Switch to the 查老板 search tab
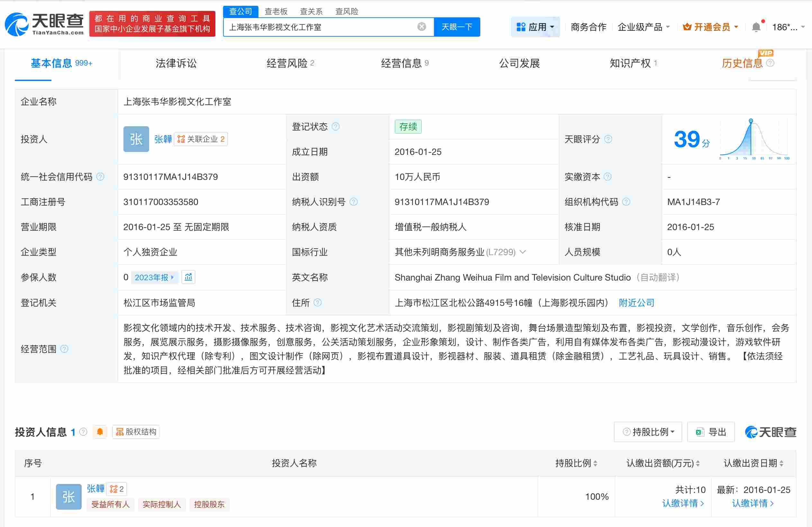 (276, 11)
